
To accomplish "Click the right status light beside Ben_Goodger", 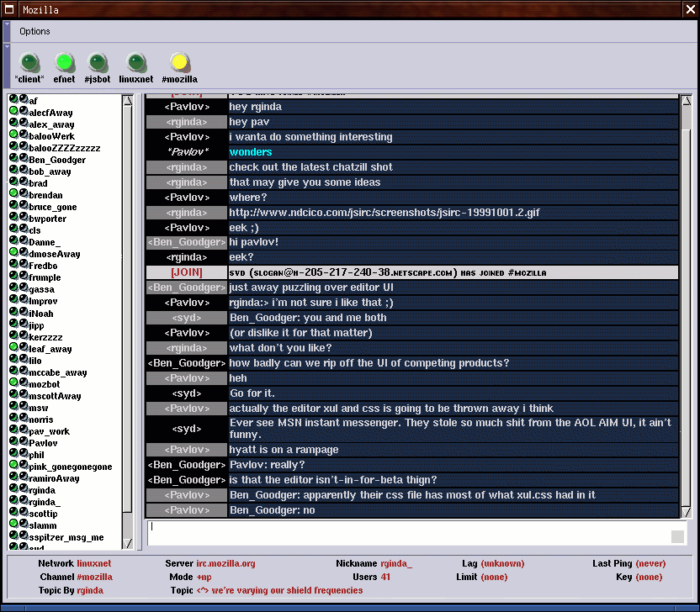I will pyautogui.click(x=24, y=158).
